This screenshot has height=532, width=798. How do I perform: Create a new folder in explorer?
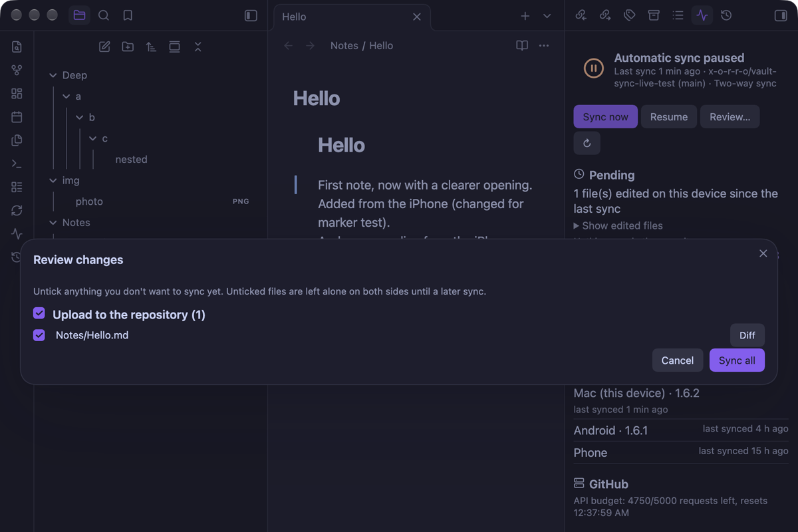(x=128, y=47)
